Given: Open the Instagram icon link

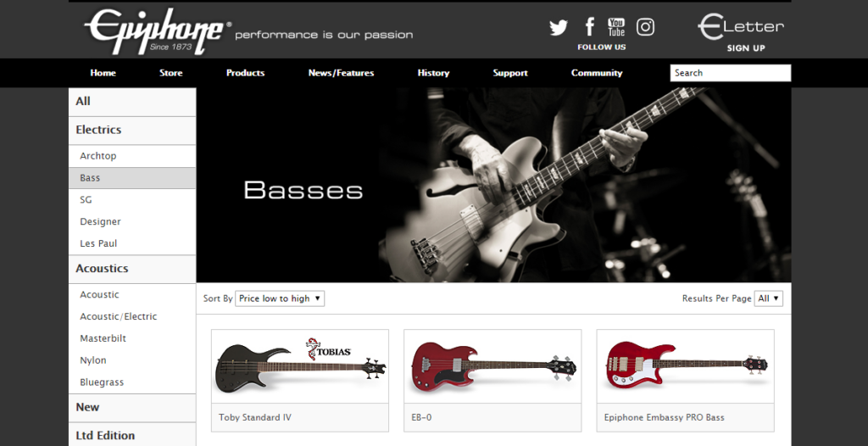Looking at the screenshot, I should 645,26.
